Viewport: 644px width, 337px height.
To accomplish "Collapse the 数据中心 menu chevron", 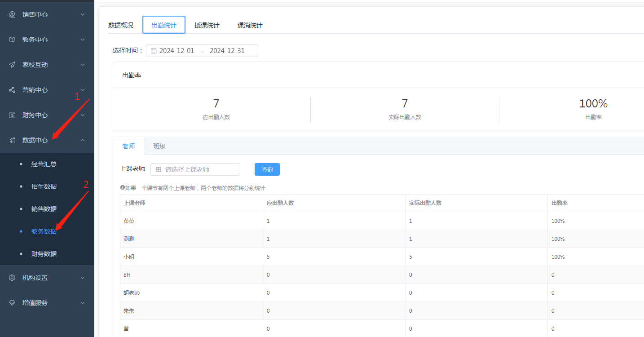I will tap(83, 140).
